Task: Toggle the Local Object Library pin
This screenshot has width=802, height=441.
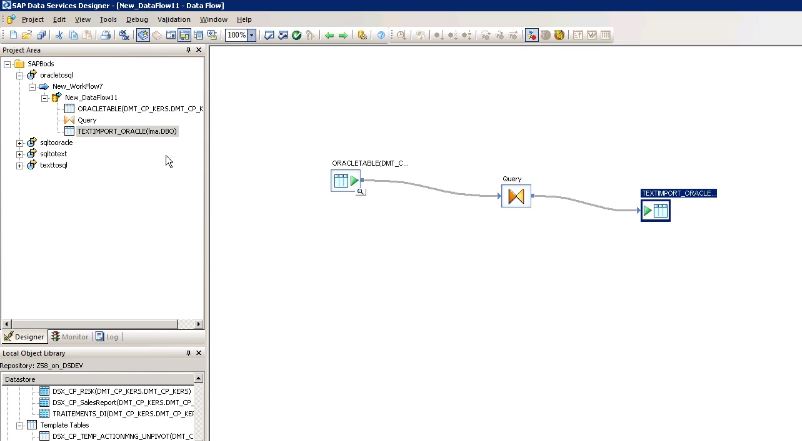Action: [x=188, y=353]
